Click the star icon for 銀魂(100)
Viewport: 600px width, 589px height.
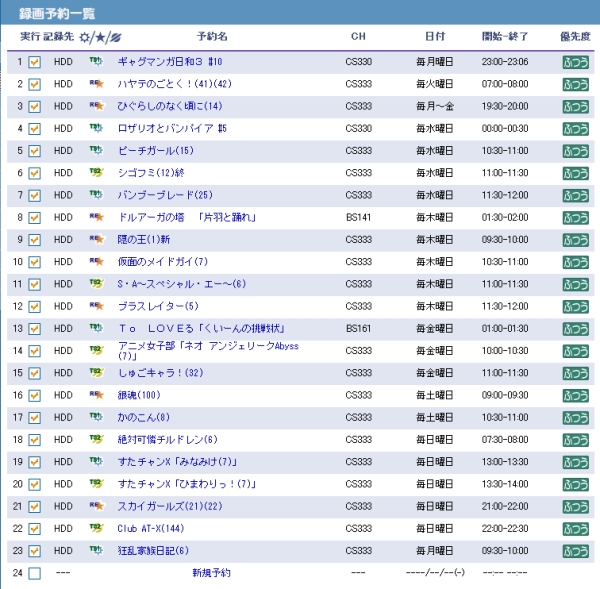point(96,395)
